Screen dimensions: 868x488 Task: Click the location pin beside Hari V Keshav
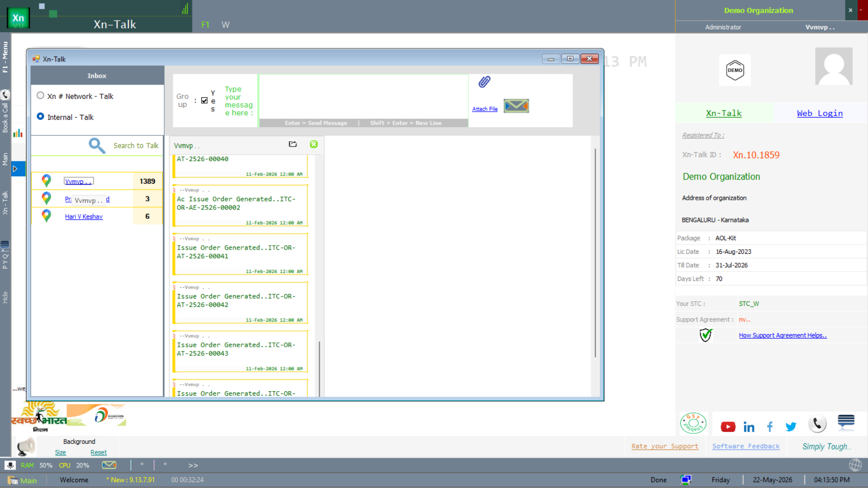[46, 216]
